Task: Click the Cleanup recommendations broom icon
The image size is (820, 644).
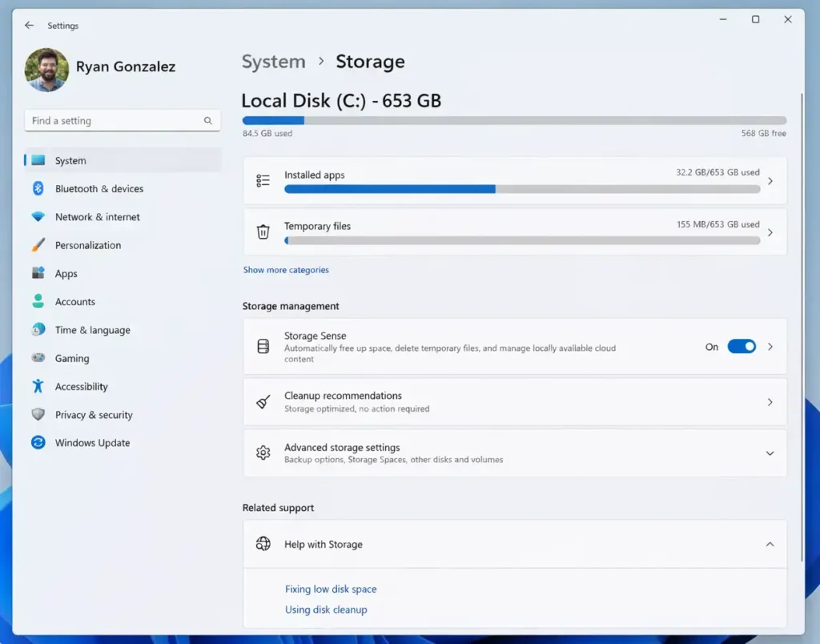Action: click(x=263, y=402)
